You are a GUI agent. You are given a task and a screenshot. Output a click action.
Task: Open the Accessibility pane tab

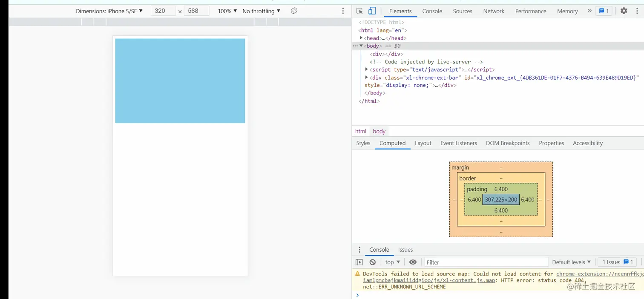[588, 143]
